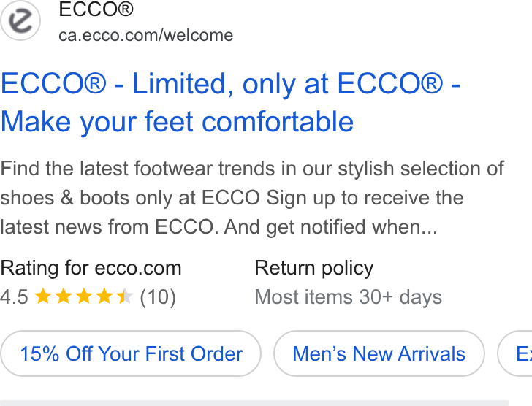
Task: Click the ad description snippet text
Action: [252, 198]
